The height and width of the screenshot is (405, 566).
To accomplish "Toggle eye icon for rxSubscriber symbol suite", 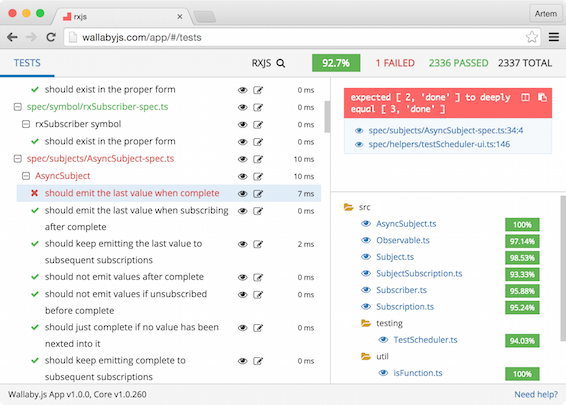I will [243, 125].
